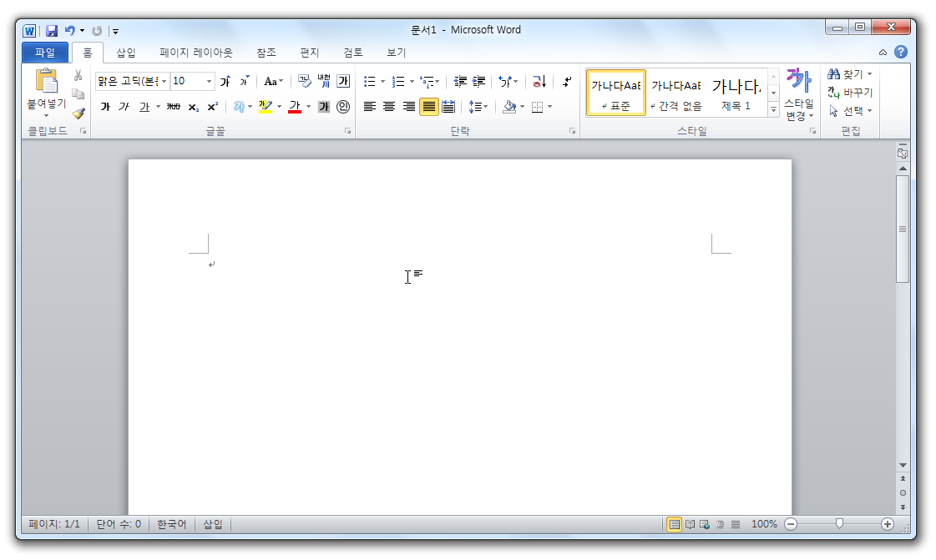The height and width of the screenshot is (560, 936).
Task: Open the line spacing dropdown
Action: click(478, 107)
